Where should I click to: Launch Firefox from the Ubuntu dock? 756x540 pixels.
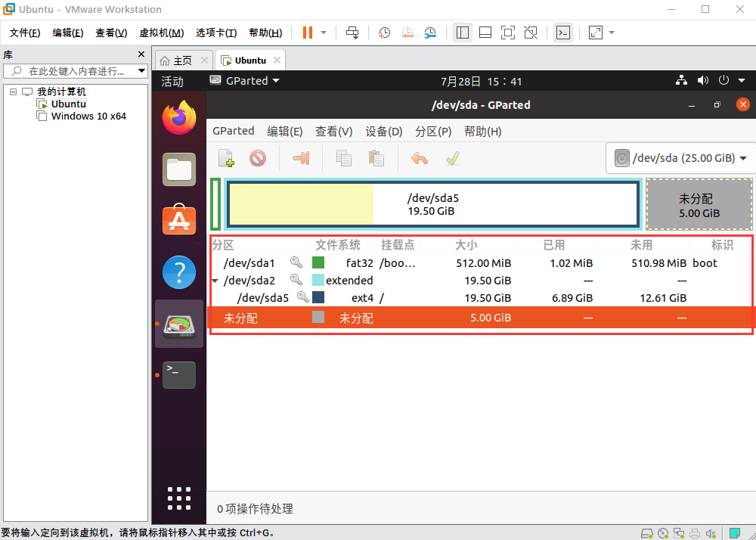(179, 118)
